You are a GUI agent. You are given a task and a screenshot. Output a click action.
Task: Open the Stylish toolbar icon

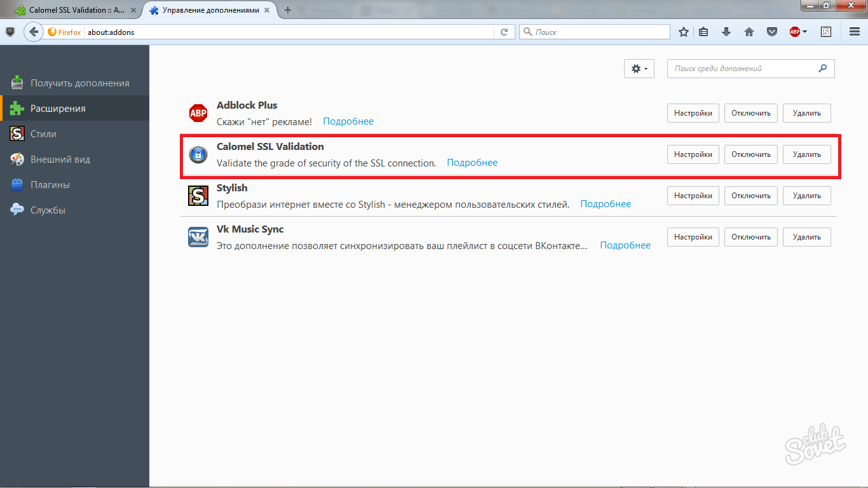tap(826, 32)
